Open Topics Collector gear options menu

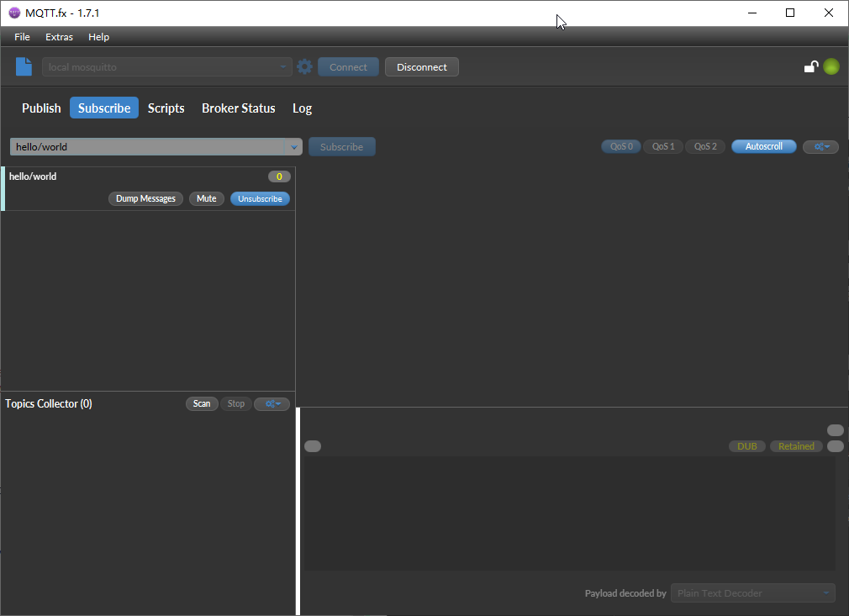(272, 404)
